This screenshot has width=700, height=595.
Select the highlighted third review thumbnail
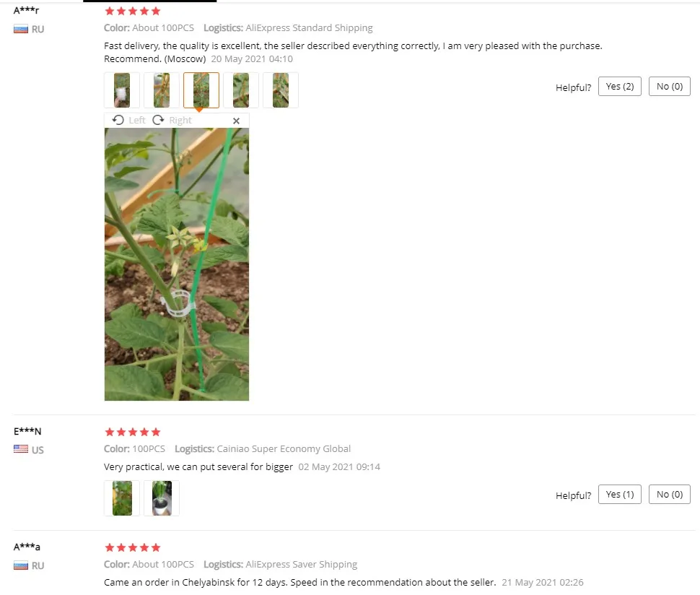click(x=201, y=90)
